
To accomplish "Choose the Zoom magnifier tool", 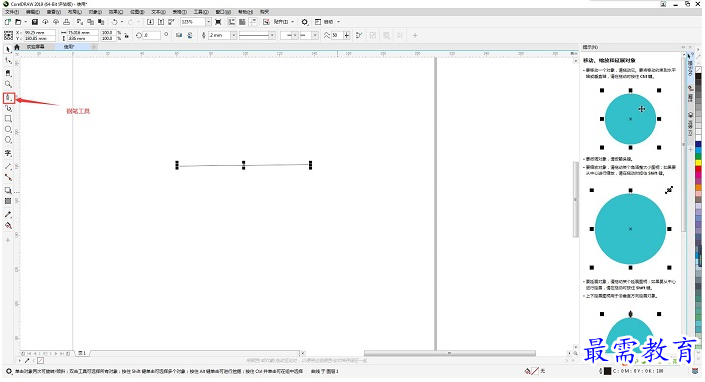I will coord(8,84).
